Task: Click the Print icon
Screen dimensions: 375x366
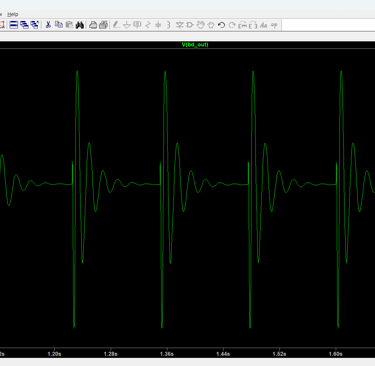Action: [x=93, y=25]
